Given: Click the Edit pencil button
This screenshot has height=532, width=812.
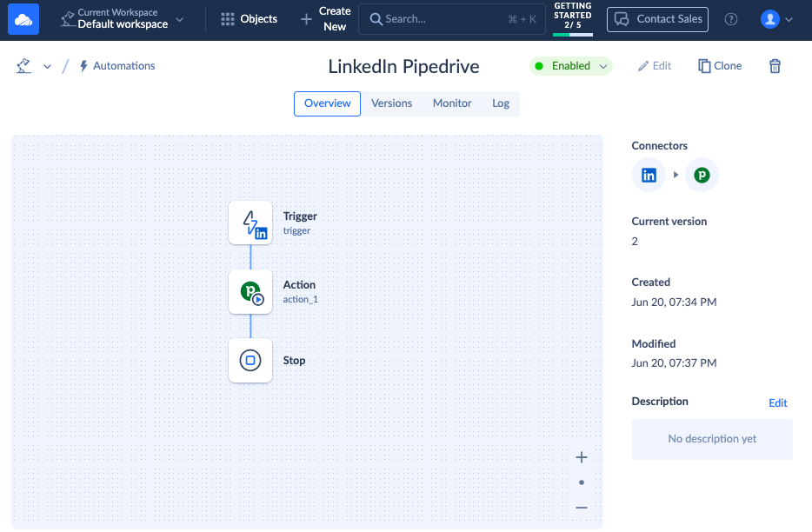Looking at the screenshot, I should click(655, 66).
